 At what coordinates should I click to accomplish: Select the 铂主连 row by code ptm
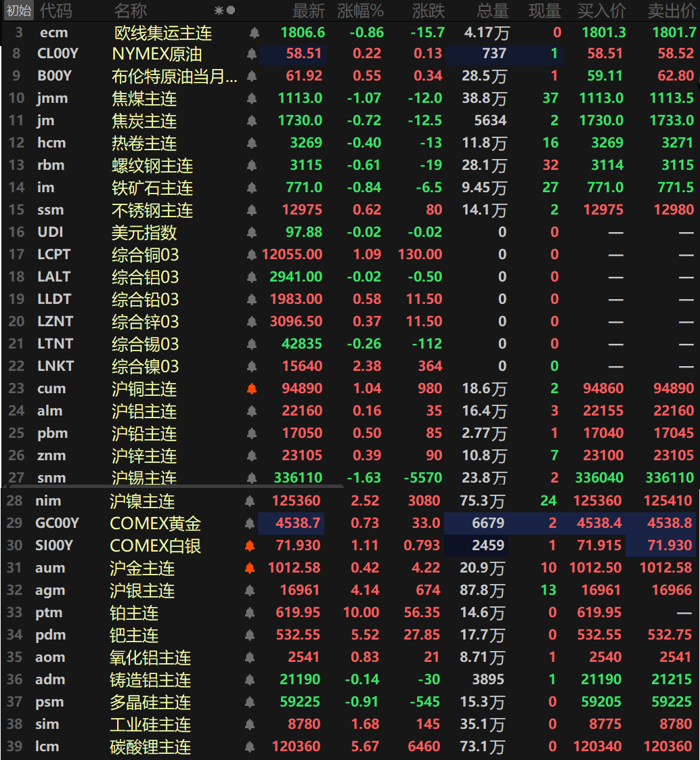(x=49, y=613)
